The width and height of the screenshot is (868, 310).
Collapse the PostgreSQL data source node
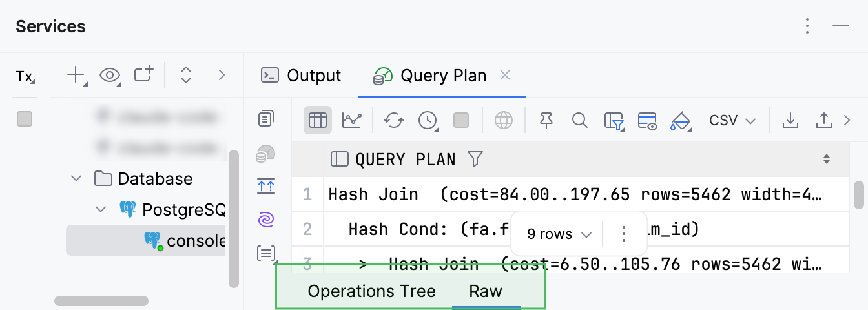[x=101, y=209]
